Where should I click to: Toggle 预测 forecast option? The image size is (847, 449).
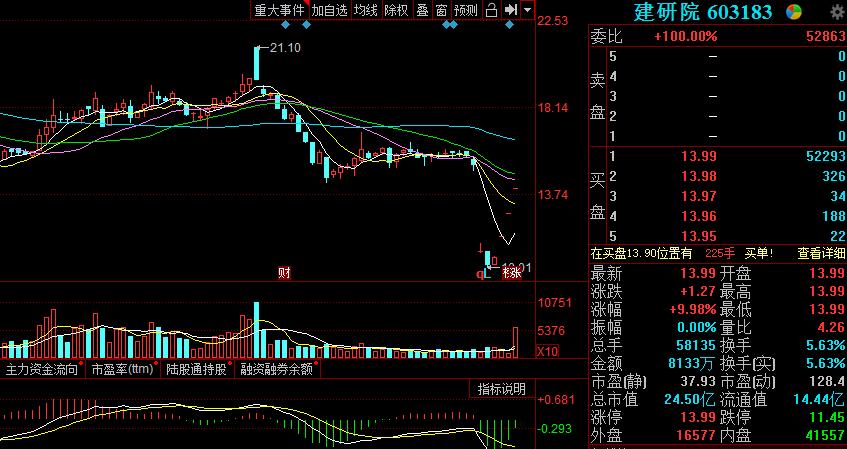coord(466,10)
